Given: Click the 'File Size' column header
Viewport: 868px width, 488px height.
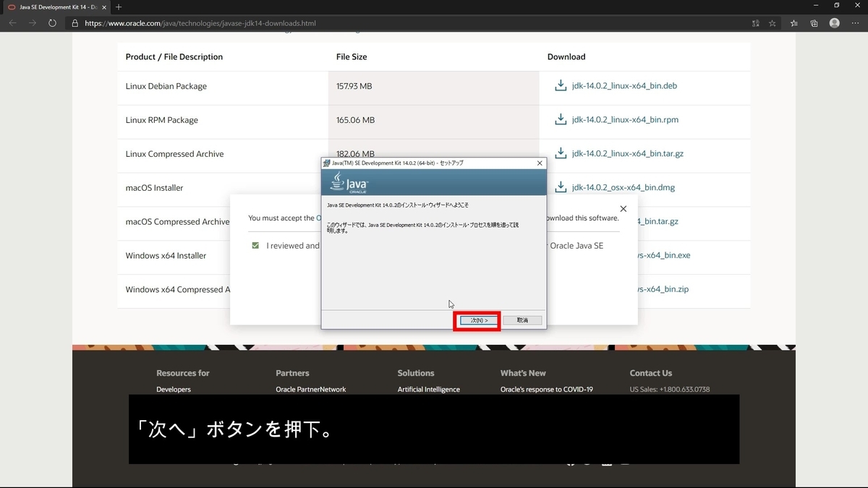Looking at the screenshot, I should 352,56.
